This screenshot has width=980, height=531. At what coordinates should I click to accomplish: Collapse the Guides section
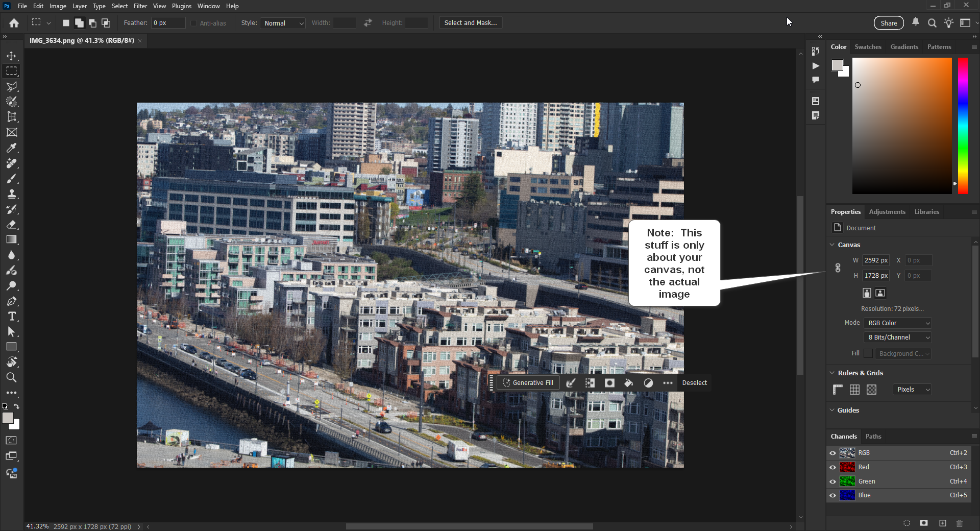833,410
